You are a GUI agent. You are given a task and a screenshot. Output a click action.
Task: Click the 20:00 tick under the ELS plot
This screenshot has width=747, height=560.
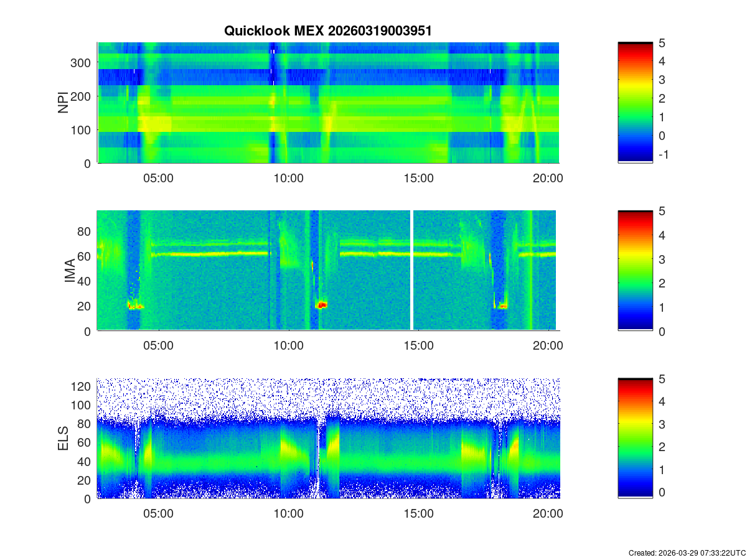pos(548,514)
